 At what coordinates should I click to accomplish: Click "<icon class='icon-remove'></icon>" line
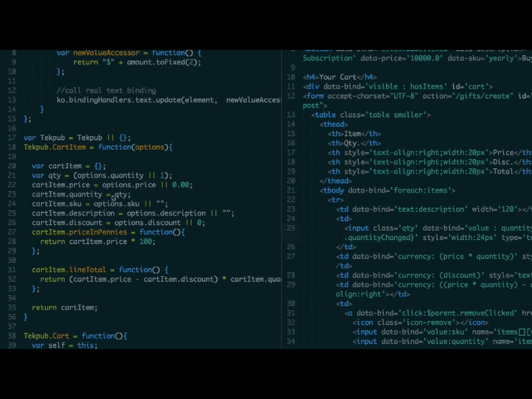(420, 323)
